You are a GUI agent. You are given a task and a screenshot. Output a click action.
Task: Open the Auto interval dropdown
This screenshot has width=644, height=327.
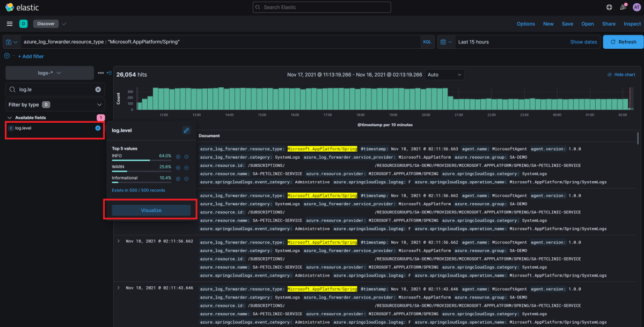(x=444, y=75)
